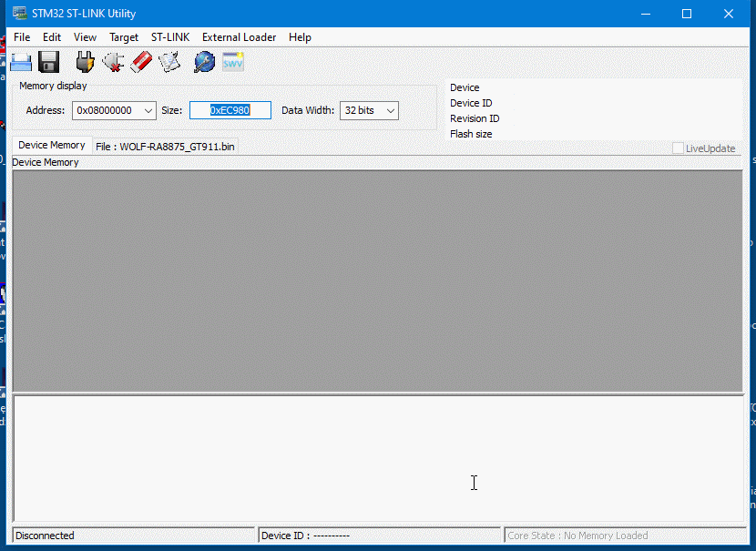Open the File menu
The width and height of the screenshot is (756, 551).
coord(22,37)
